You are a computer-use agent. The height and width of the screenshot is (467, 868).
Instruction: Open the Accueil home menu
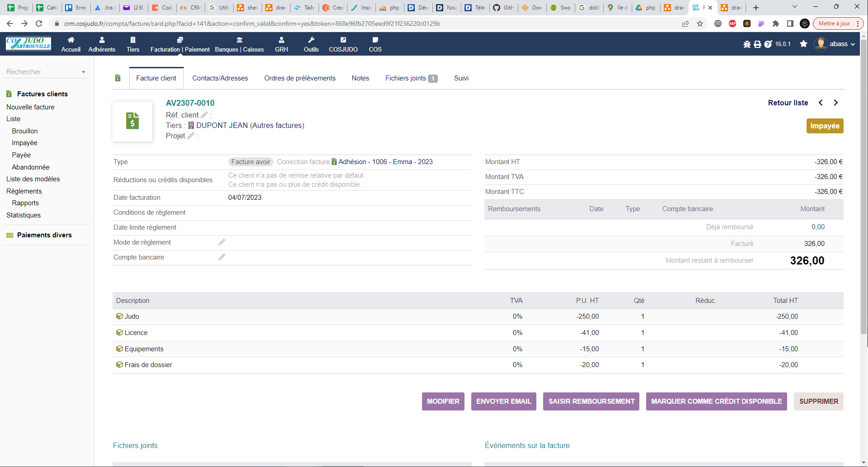tap(71, 44)
